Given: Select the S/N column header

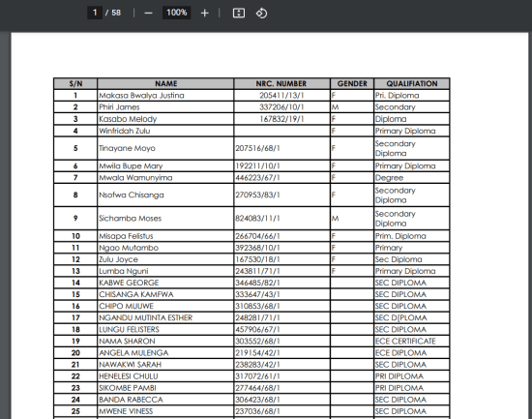Looking at the screenshot, I should coord(75,84).
